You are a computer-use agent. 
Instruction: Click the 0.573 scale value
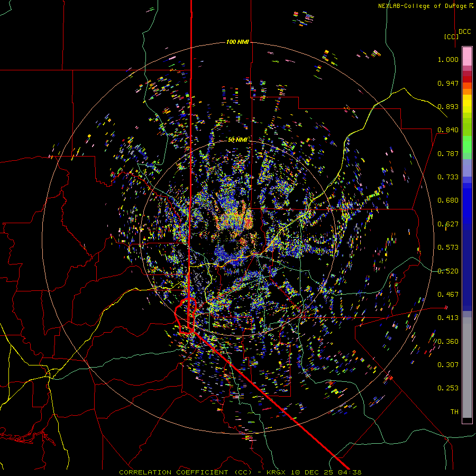point(448,248)
